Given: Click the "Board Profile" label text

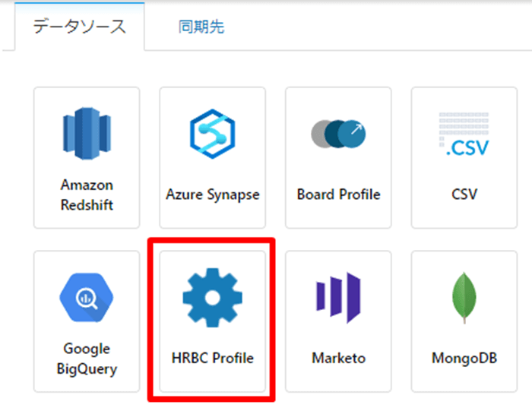Looking at the screenshot, I should click(x=339, y=194).
